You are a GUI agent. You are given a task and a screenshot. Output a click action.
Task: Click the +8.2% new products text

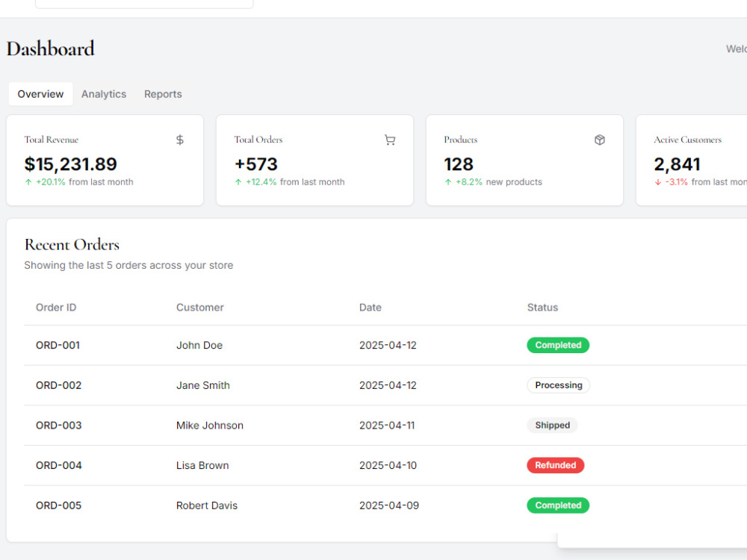499,182
